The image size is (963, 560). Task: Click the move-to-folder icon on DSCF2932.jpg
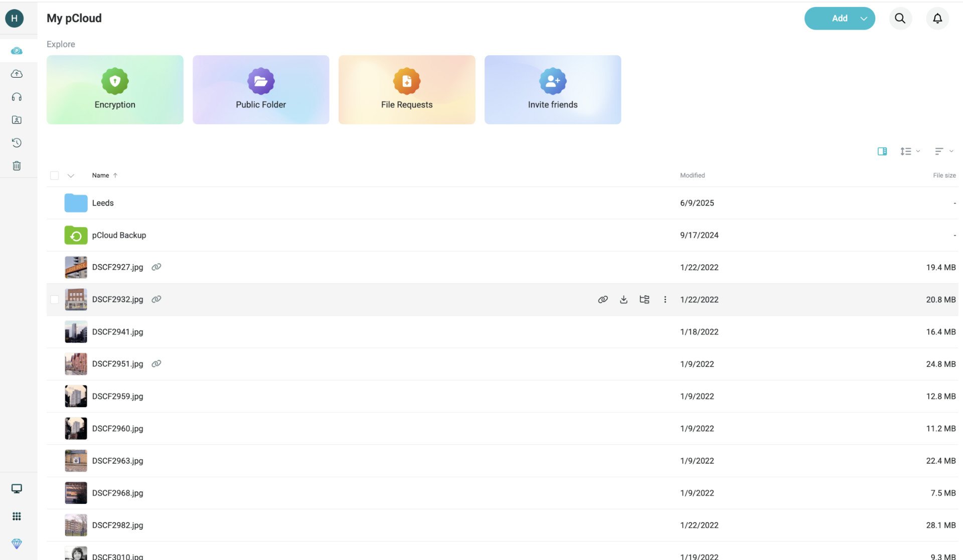pyautogui.click(x=645, y=299)
